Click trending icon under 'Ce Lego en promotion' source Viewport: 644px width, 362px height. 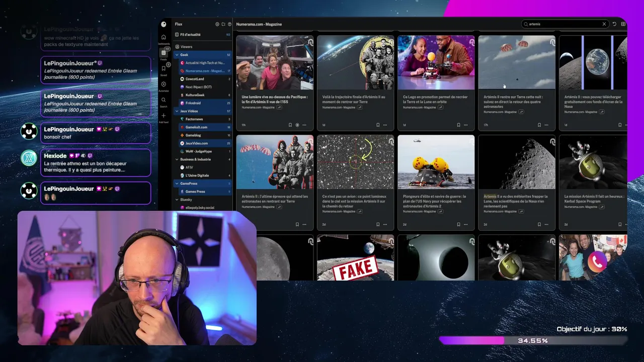pyautogui.click(x=440, y=107)
